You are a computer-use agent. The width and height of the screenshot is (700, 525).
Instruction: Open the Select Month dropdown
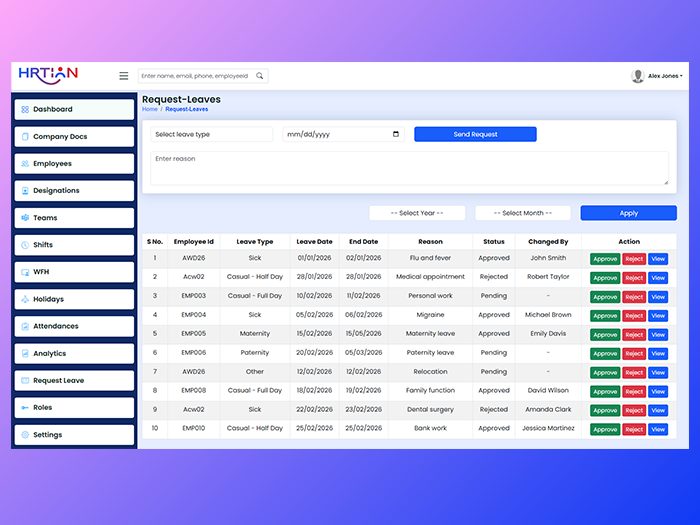coord(523,213)
